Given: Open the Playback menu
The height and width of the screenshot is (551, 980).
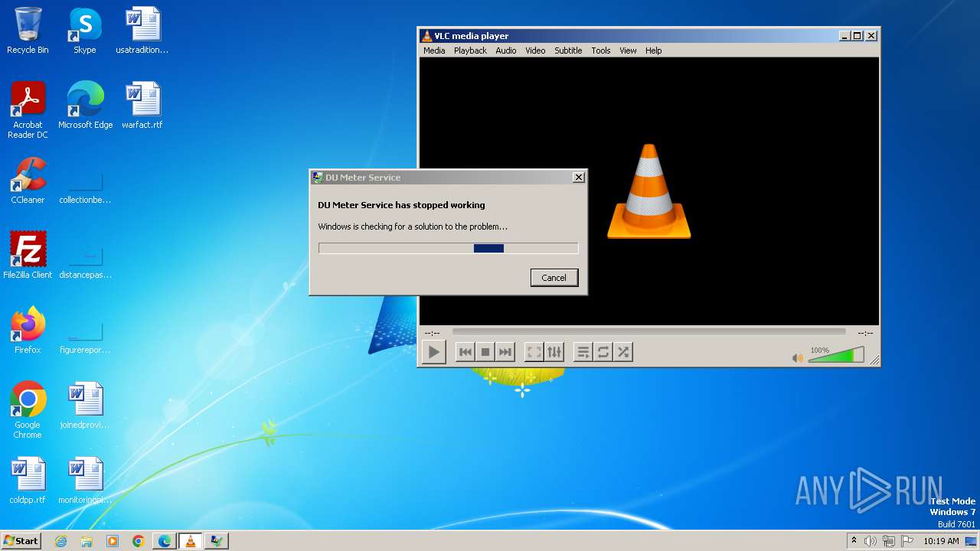Looking at the screenshot, I should (470, 51).
